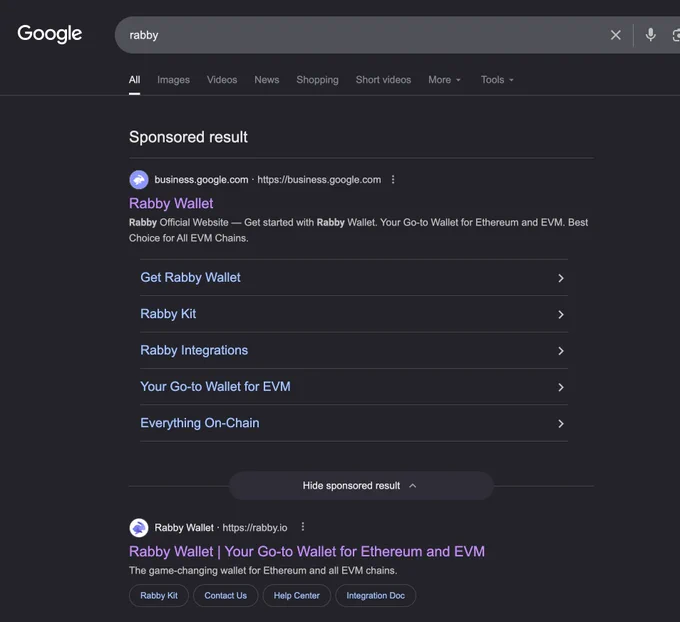Switch to the Videos tab

coord(222,80)
